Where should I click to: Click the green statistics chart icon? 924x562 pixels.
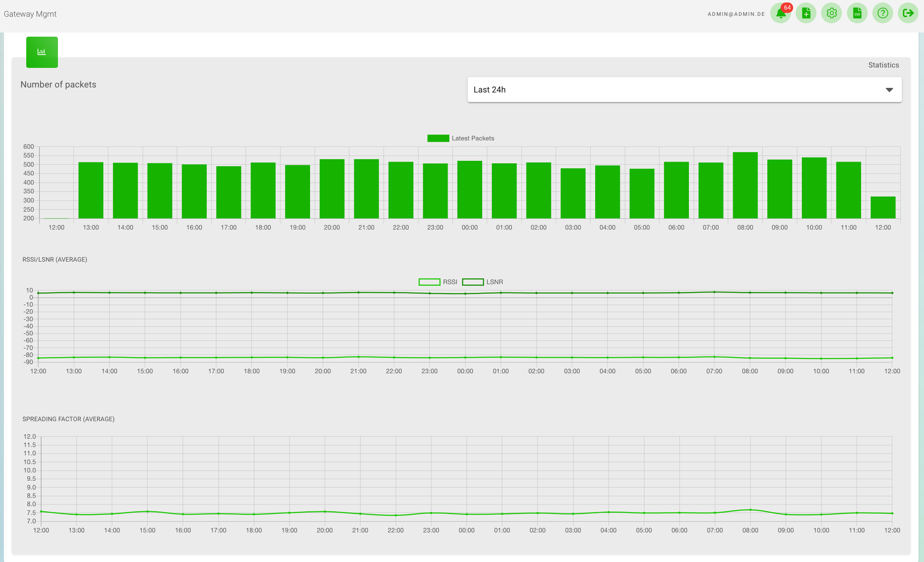point(42,52)
